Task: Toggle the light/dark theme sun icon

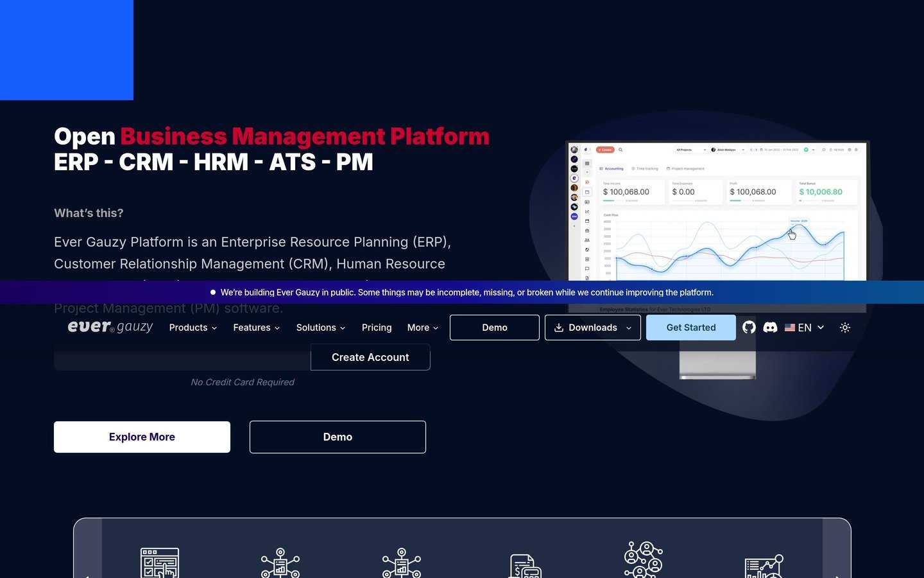Action: click(845, 328)
